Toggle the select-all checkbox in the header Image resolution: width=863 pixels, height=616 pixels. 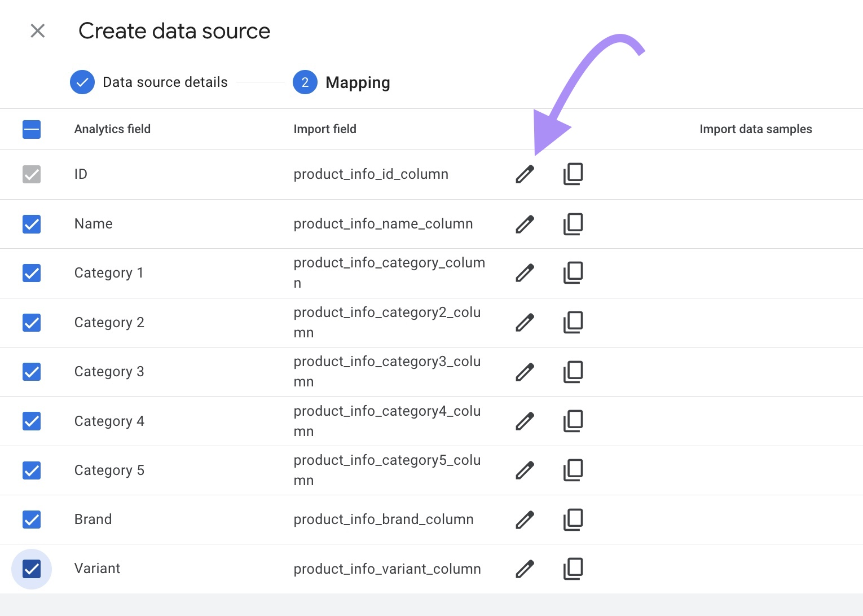(32, 129)
